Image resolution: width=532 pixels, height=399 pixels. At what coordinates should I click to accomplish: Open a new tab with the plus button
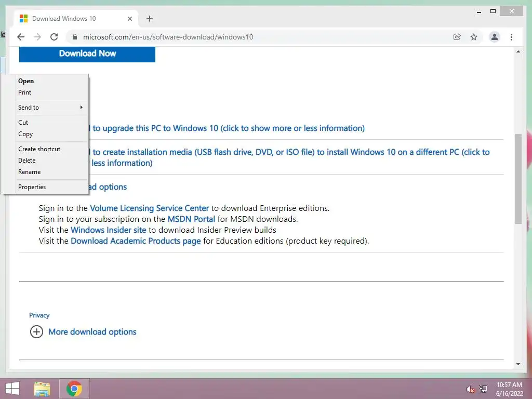pyautogui.click(x=150, y=19)
